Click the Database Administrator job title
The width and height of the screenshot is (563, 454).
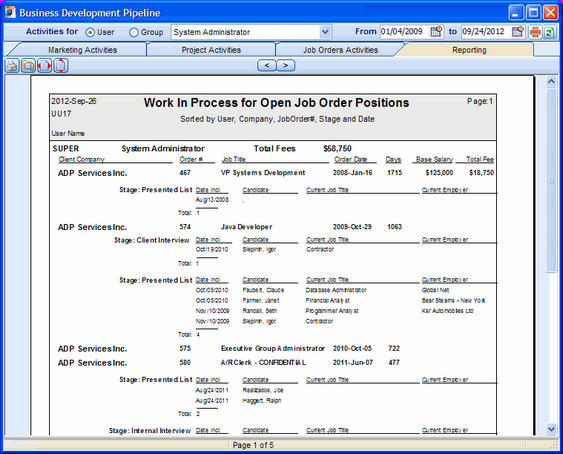click(336, 290)
